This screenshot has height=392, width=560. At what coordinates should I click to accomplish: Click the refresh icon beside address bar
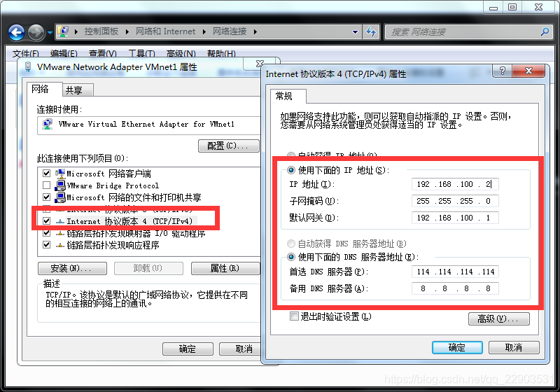point(372,31)
